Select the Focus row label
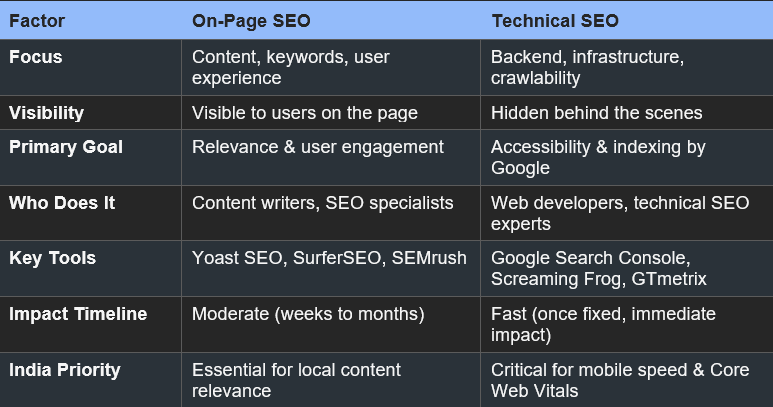The image size is (773, 407). tap(36, 57)
